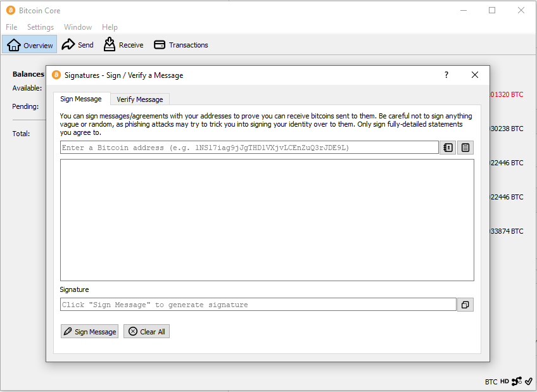This screenshot has width=537, height=392.
Task: Open the Settings menu
Action: coord(41,27)
